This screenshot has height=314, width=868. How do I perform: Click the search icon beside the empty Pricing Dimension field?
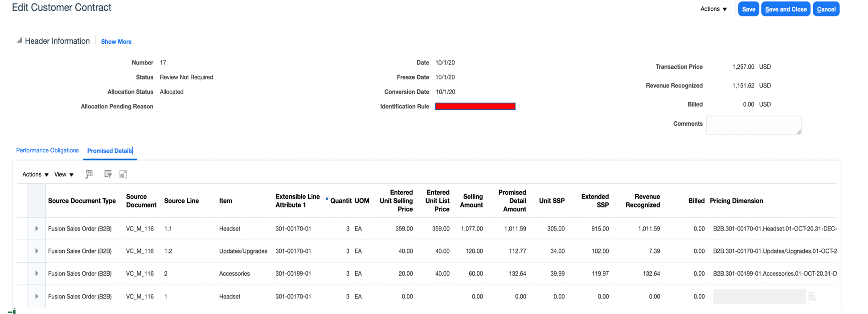pyautogui.click(x=812, y=297)
